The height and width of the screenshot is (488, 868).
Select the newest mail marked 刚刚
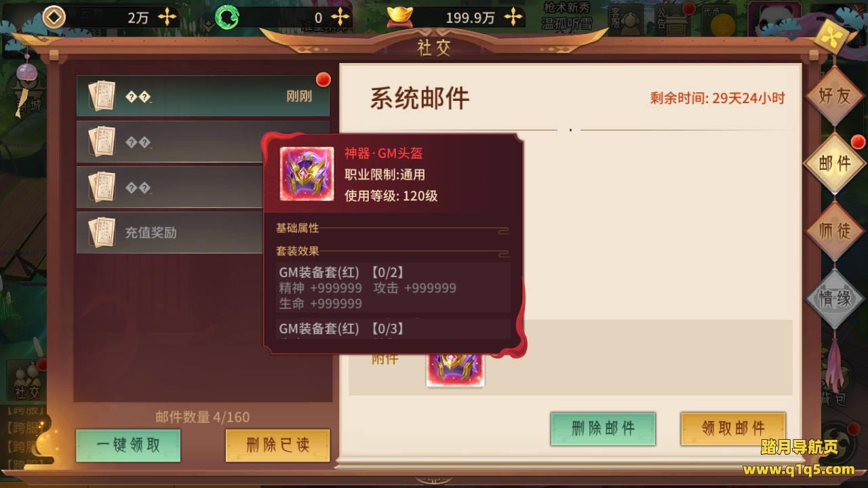coord(203,96)
